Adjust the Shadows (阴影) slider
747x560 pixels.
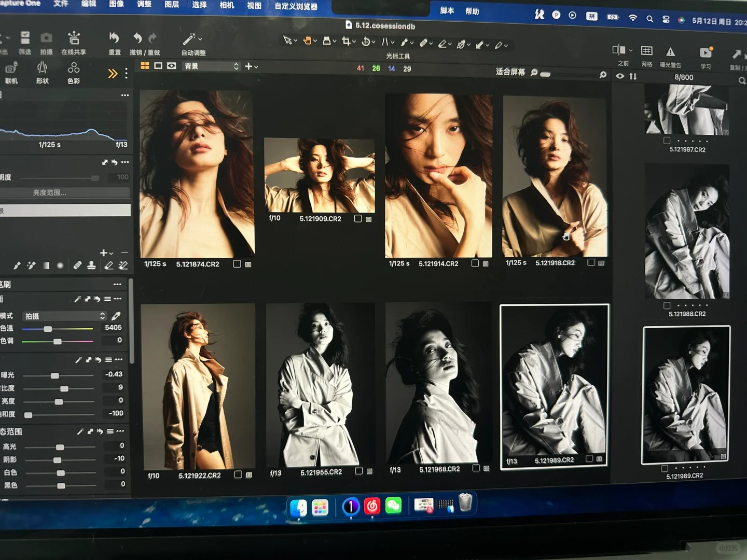(x=61, y=459)
